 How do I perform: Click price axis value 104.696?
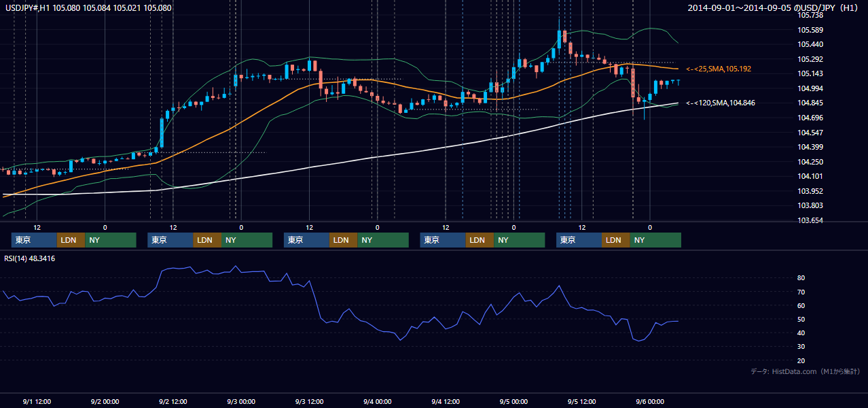[x=810, y=118]
